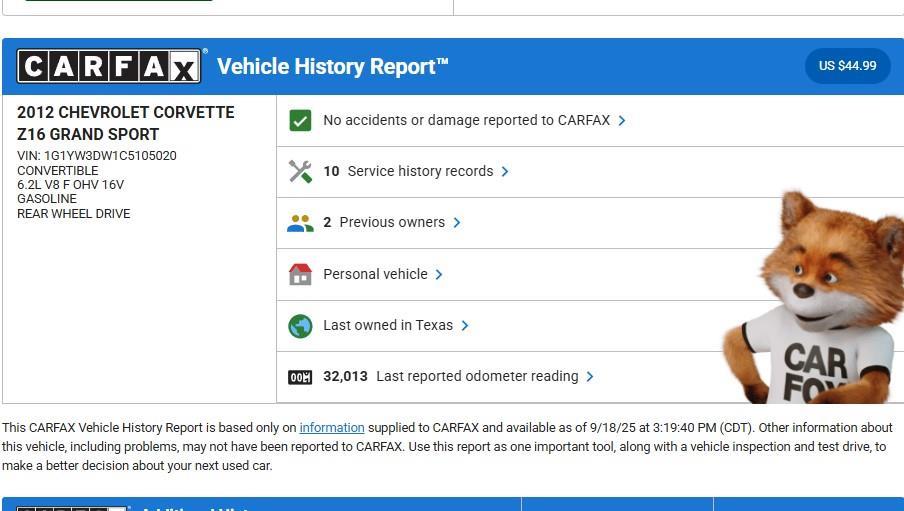Open the 'information' hyperlink in disclaimer
Screen dimensions: 904x511
[x=331, y=428]
